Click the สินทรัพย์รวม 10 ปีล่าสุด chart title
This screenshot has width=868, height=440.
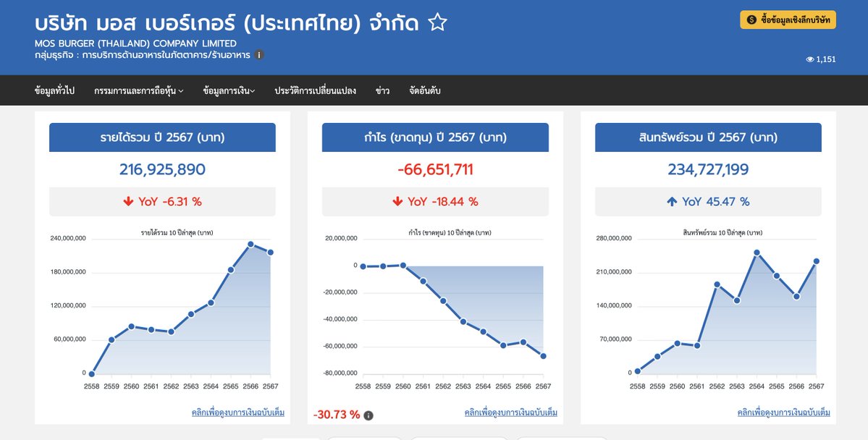(x=722, y=233)
